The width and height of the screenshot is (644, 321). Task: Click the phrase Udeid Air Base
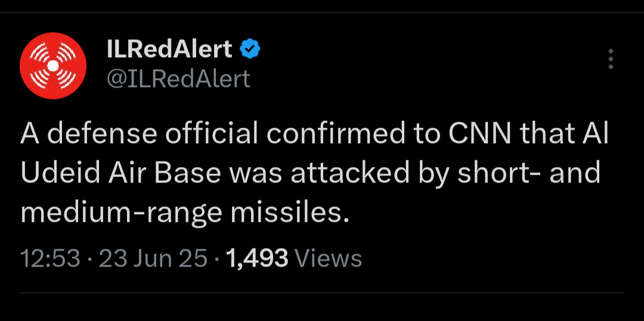[121, 173]
